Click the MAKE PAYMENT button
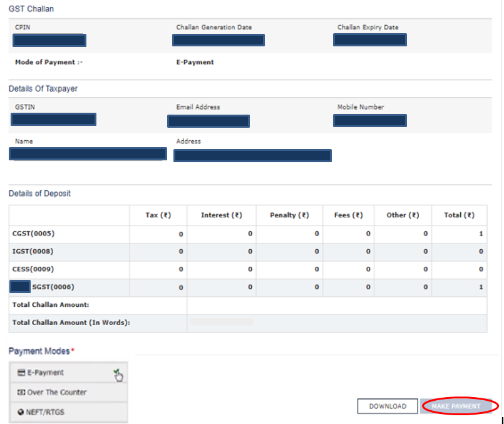Image resolution: width=504 pixels, height=424 pixels. [x=456, y=406]
